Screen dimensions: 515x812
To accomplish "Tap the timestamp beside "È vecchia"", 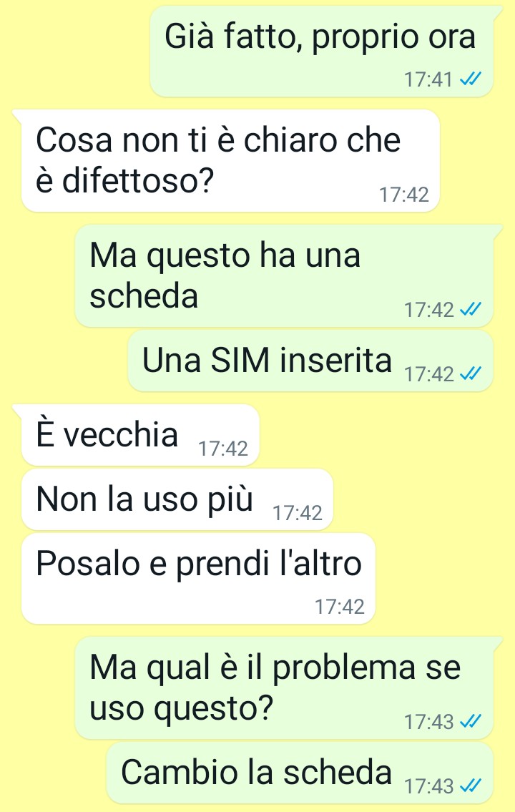I will tap(223, 449).
